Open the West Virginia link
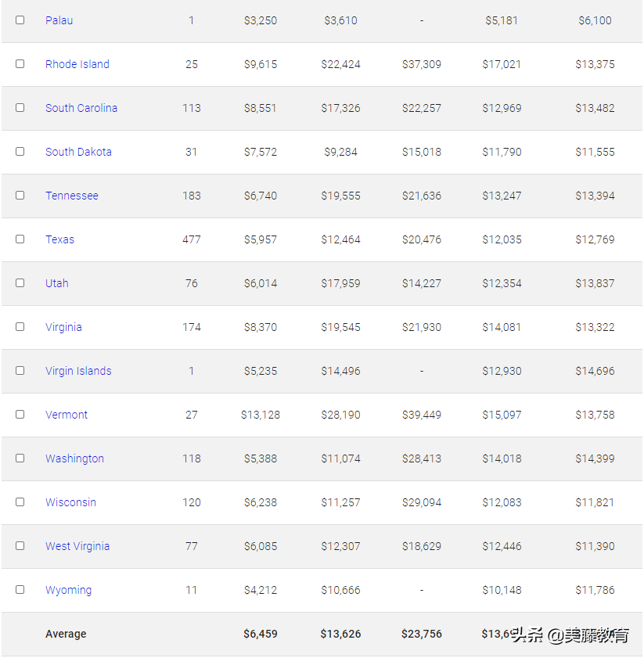The width and height of the screenshot is (644, 658). 77,546
